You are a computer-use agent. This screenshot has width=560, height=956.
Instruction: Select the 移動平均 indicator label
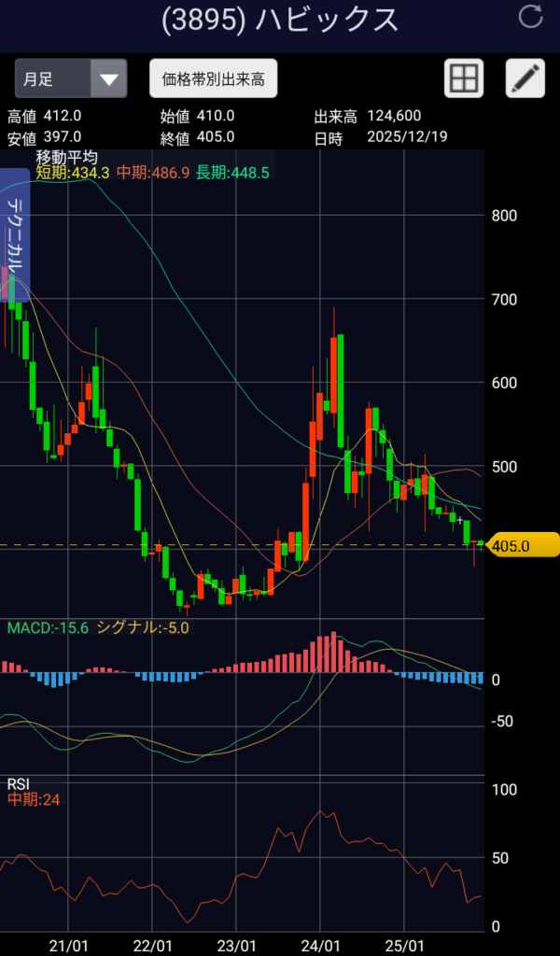tap(66, 158)
